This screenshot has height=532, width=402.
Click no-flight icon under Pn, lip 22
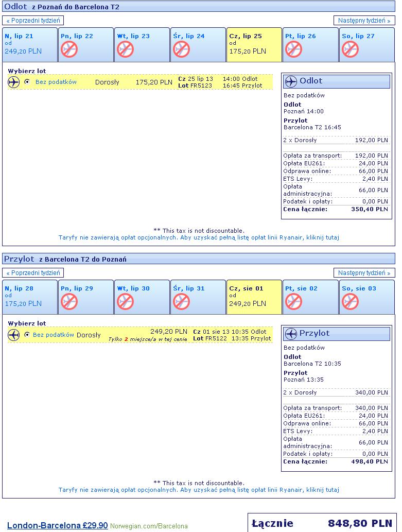(x=69, y=49)
